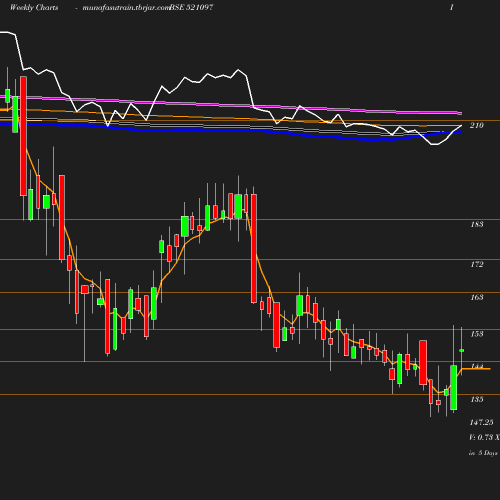The image size is (500, 500).
Task: Click the '172' price axis label
Action: [x=477, y=264]
